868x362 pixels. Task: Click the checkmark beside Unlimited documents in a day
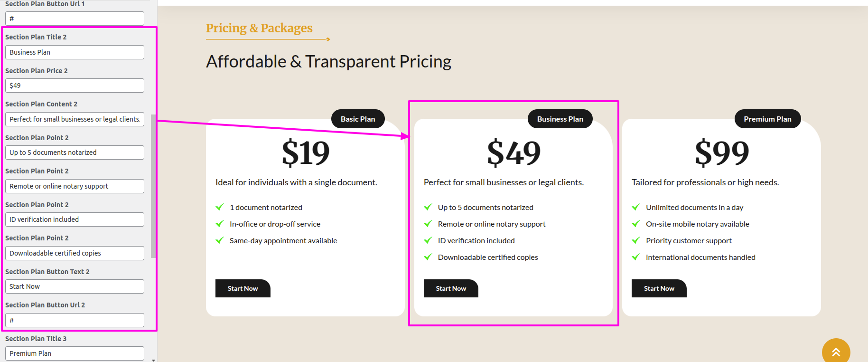(x=636, y=207)
